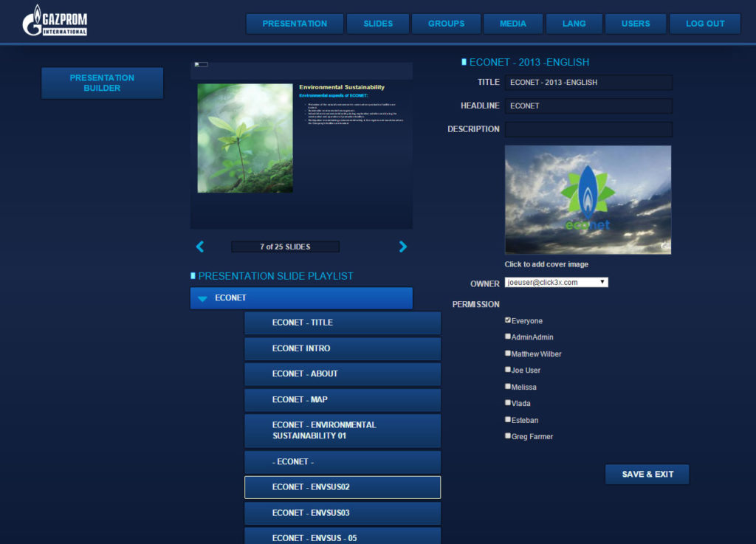Click the slide preview with plant photo
The width and height of the screenshot is (756, 544).
click(301, 145)
